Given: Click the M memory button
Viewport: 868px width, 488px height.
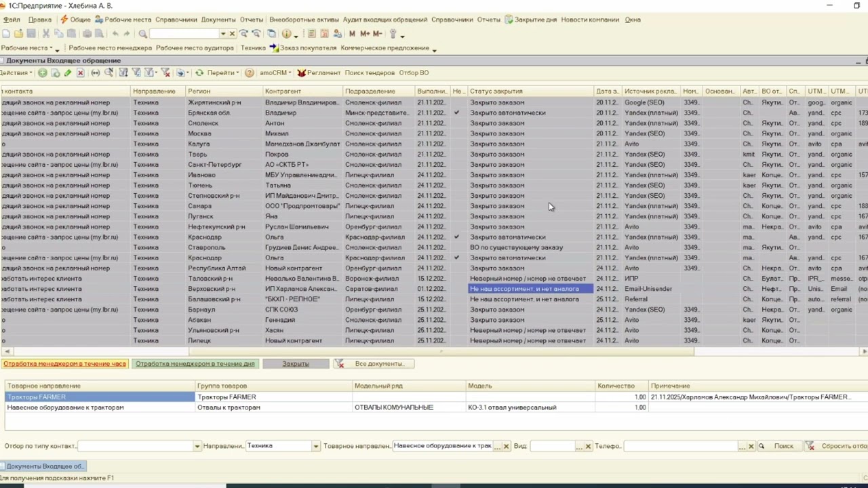Looking at the screenshot, I should coord(352,34).
